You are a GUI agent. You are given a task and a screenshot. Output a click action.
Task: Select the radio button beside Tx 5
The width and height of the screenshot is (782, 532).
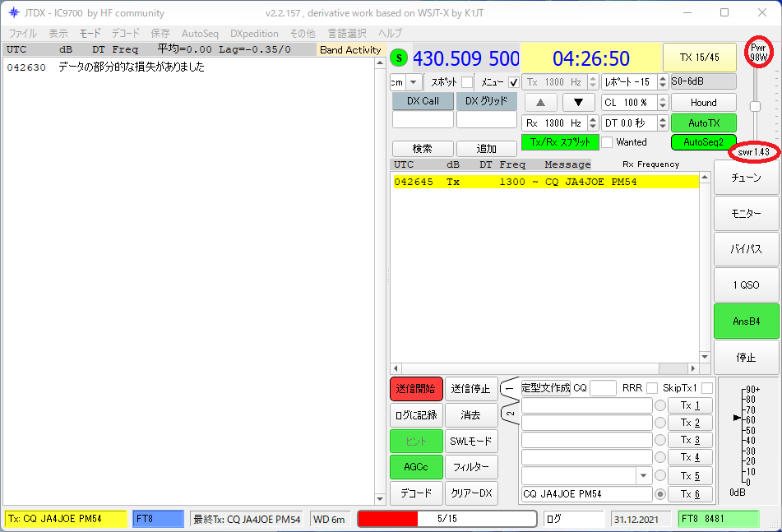tap(660, 475)
